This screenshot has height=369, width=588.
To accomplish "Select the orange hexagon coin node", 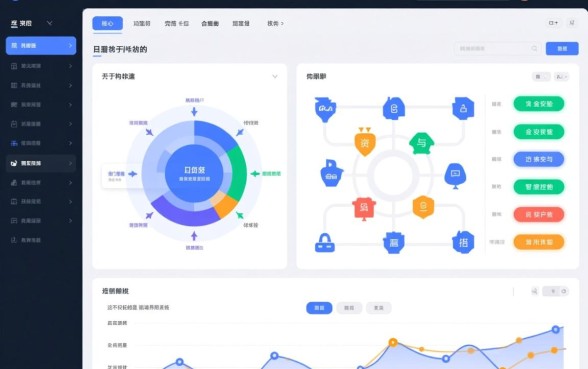I will click(x=423, y=207).
